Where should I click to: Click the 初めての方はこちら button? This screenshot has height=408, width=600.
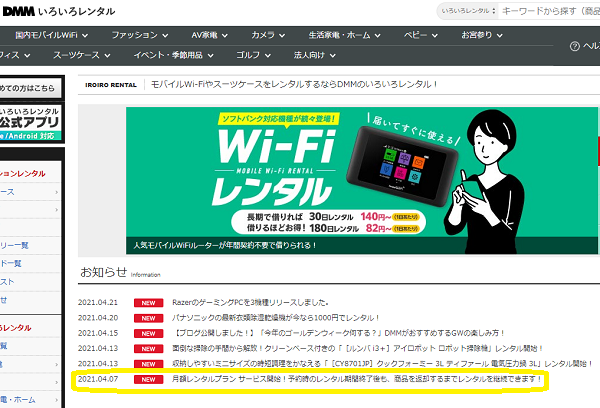point(30,88)
